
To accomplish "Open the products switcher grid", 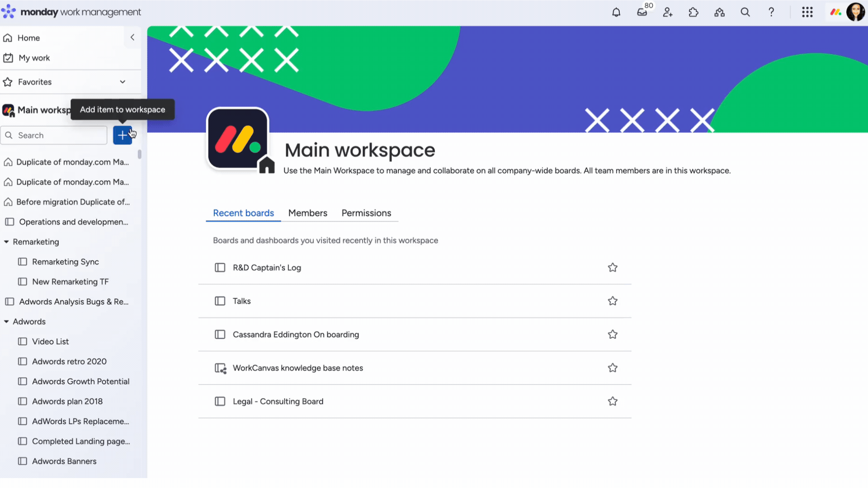I will click(x=807, y=12).
